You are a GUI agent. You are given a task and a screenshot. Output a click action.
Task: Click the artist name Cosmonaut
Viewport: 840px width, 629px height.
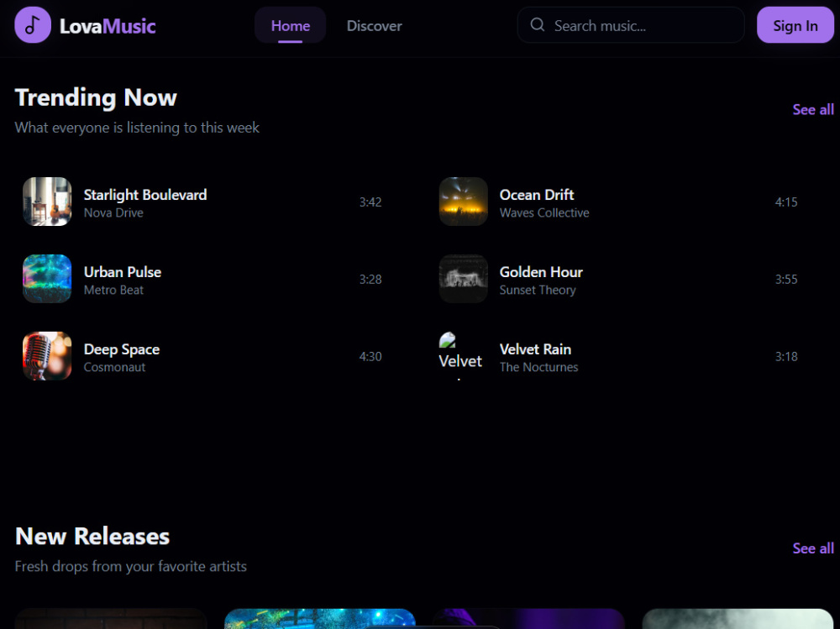tap(114, 367)
